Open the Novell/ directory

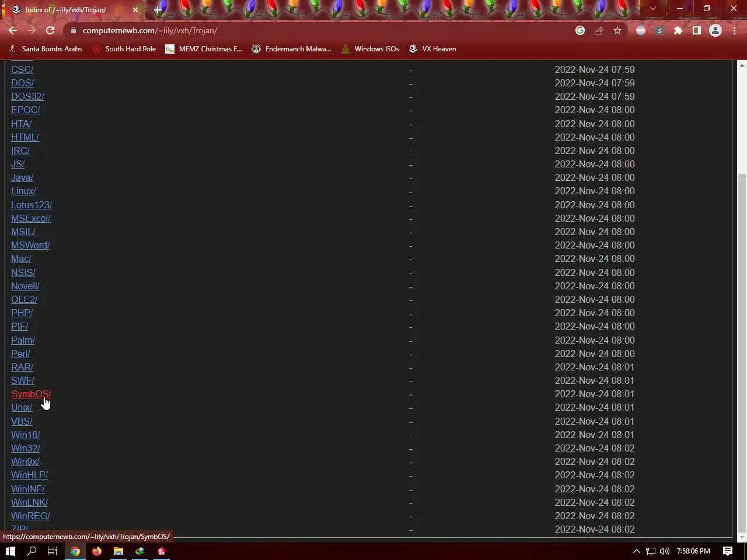pos(25,286)
